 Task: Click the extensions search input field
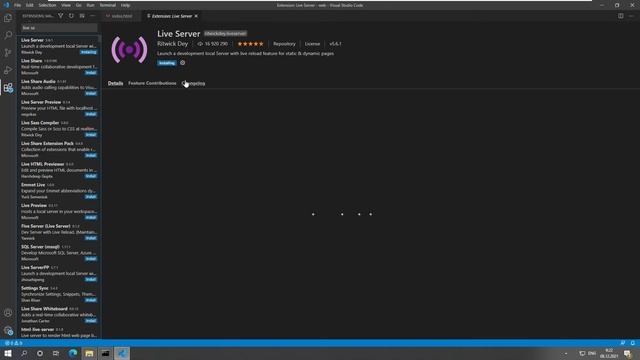click(59, 28)
